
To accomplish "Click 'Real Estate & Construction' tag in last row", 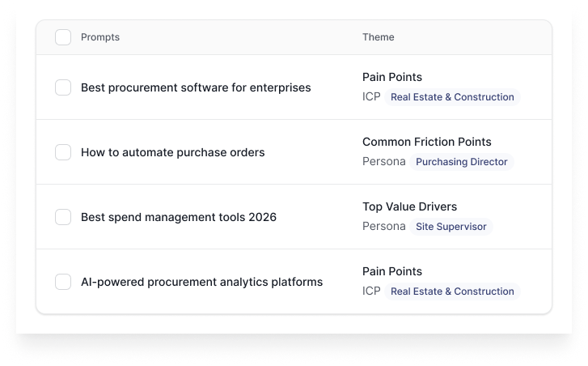I will pyautogui.click(x=452, y=292).
